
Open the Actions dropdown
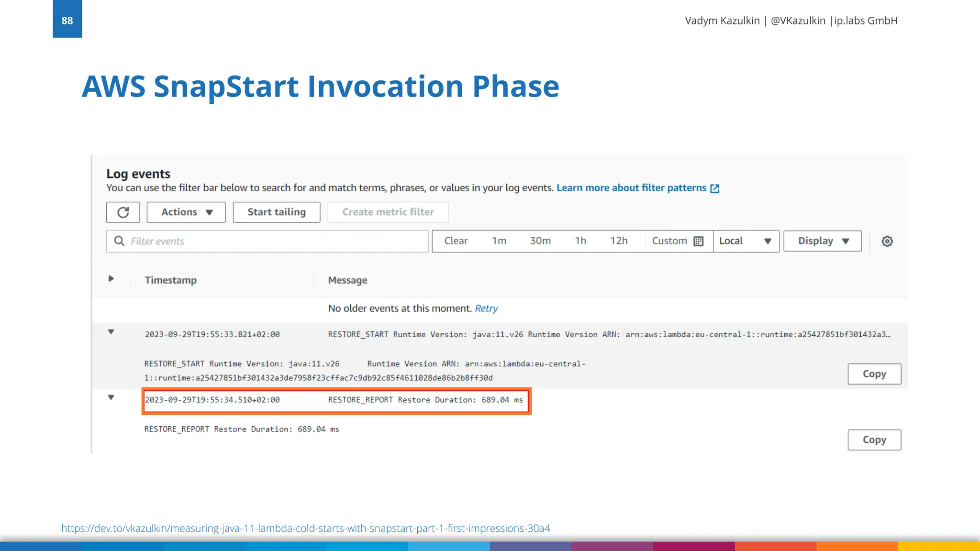click(186, 212)
